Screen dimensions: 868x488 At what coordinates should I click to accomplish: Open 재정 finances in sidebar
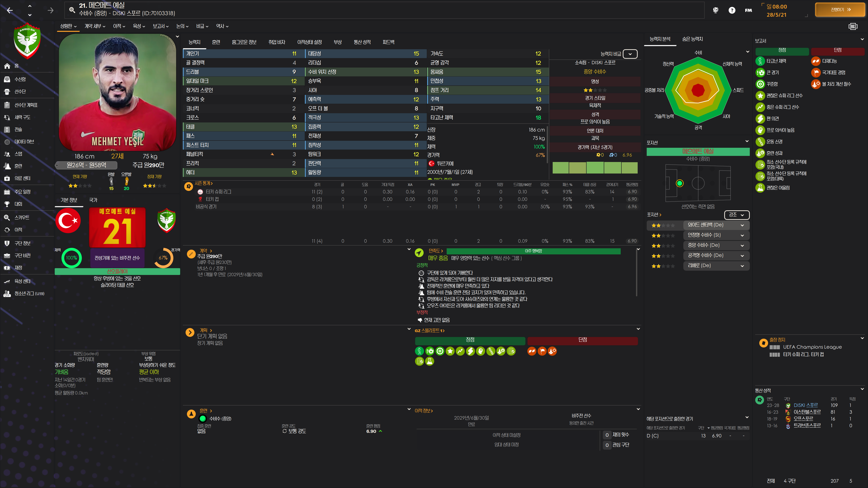coord(18,268)
